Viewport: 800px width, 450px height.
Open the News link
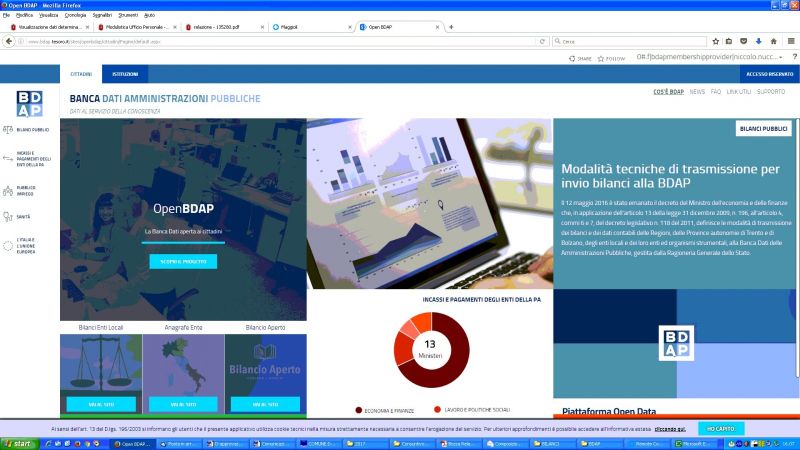[697, 92]
